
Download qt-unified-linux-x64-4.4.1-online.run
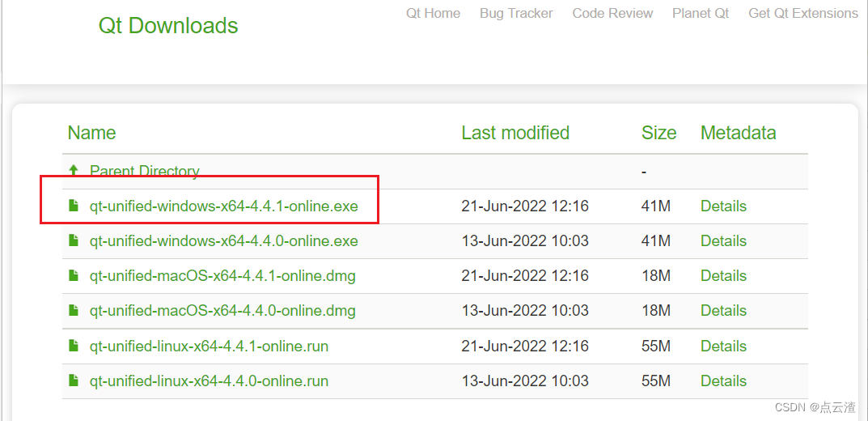click(209, 347)
